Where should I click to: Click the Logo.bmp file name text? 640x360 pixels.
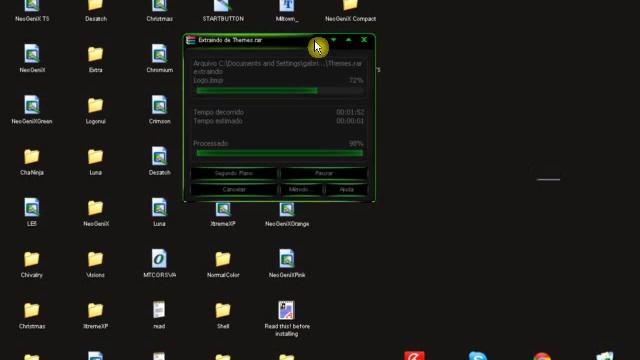click(x=208, y=80)
